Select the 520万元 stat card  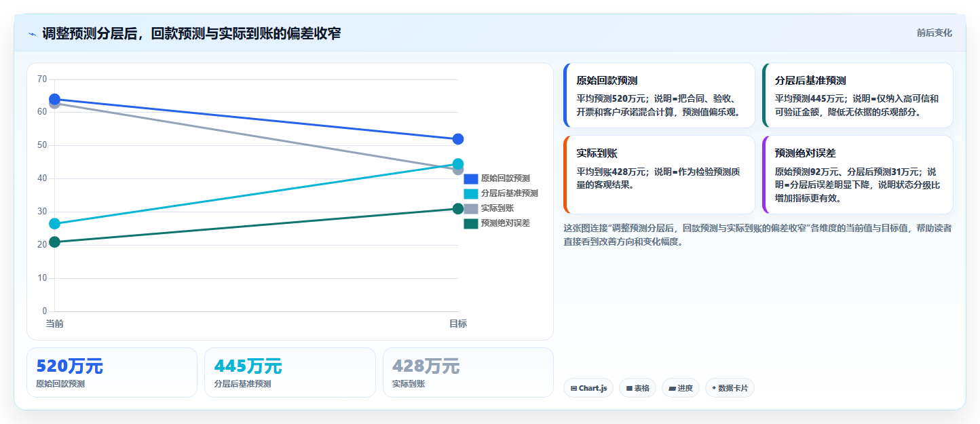click(112, 372)
